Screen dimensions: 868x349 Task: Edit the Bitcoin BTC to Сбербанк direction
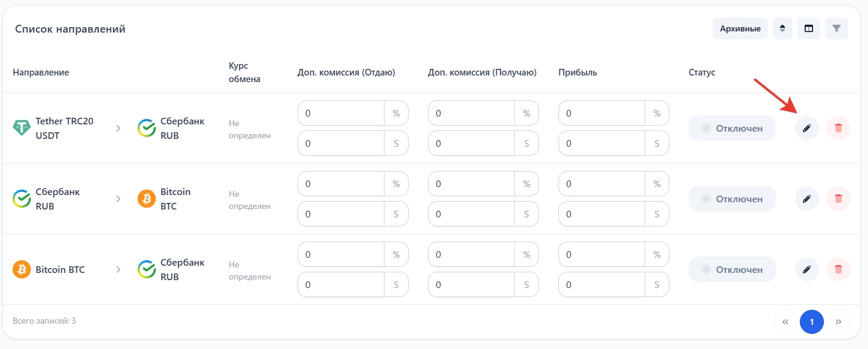(x=806, y=269)
